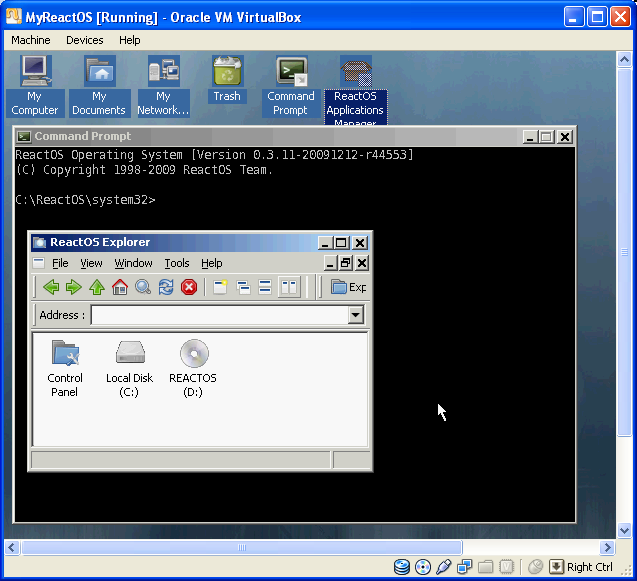
Task: Select the Trash desktop icon
Action: [x=228, y=79]
